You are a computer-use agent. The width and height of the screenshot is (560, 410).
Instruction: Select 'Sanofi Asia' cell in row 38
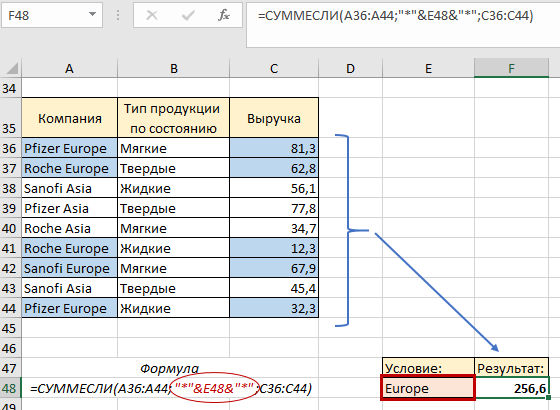70,188
